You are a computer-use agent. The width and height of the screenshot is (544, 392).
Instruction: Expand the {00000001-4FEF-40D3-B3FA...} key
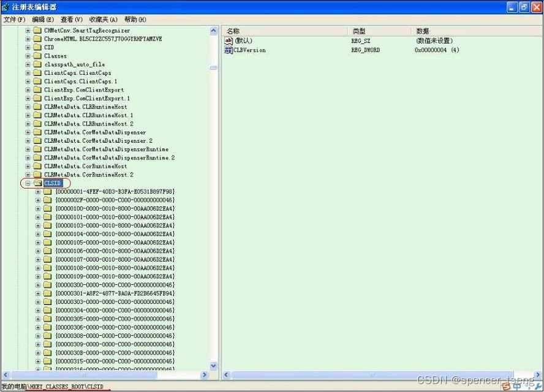click(x=37, y=191)
